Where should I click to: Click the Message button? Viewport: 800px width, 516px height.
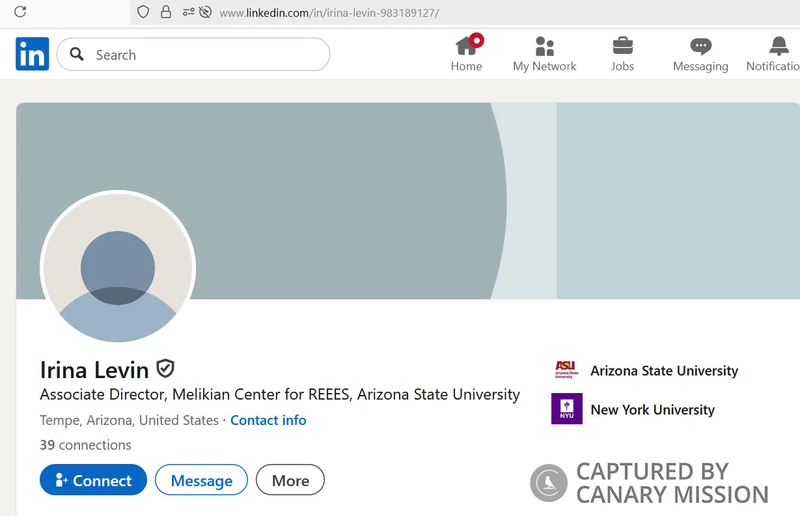coord(202,480)
